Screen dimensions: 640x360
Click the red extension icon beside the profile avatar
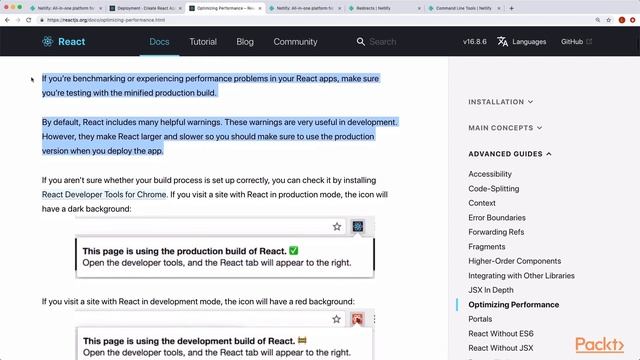(633, 20)
